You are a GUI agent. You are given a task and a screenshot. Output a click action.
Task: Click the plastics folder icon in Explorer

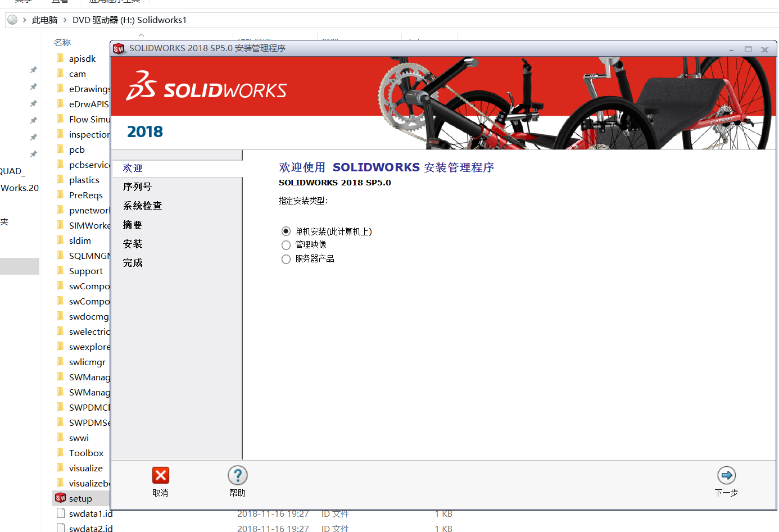click(x=60, y=179)
